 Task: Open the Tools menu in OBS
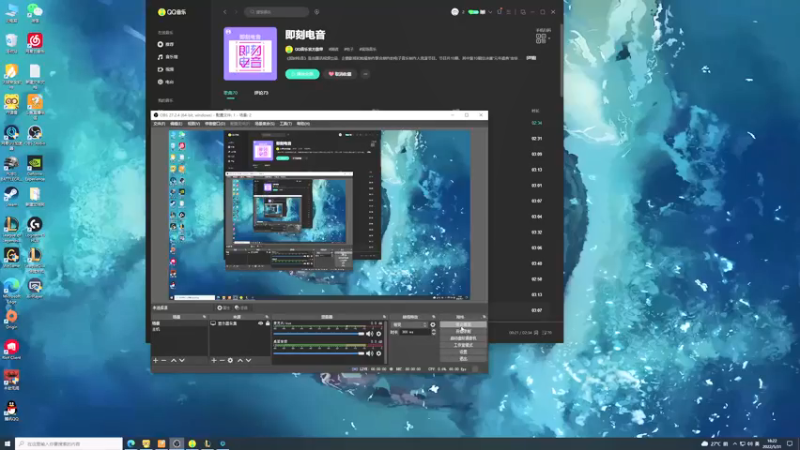(286, 123)
